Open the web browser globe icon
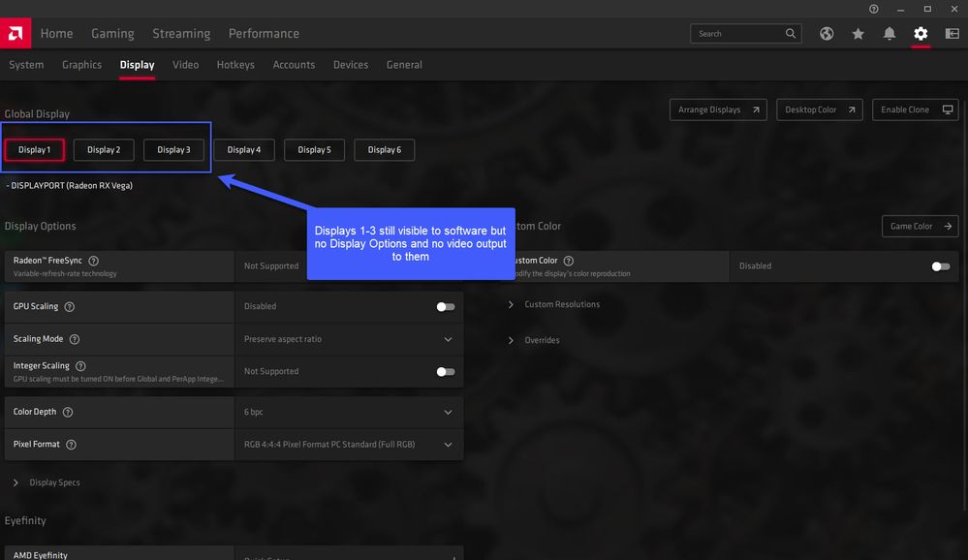This screenshot has width=968, height=560. point(826,33)
